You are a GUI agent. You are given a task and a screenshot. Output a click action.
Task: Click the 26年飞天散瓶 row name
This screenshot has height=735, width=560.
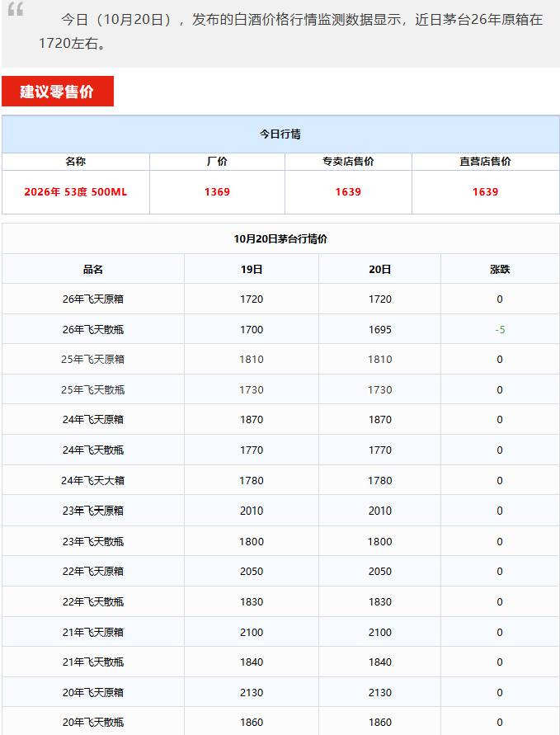point(93,329)
